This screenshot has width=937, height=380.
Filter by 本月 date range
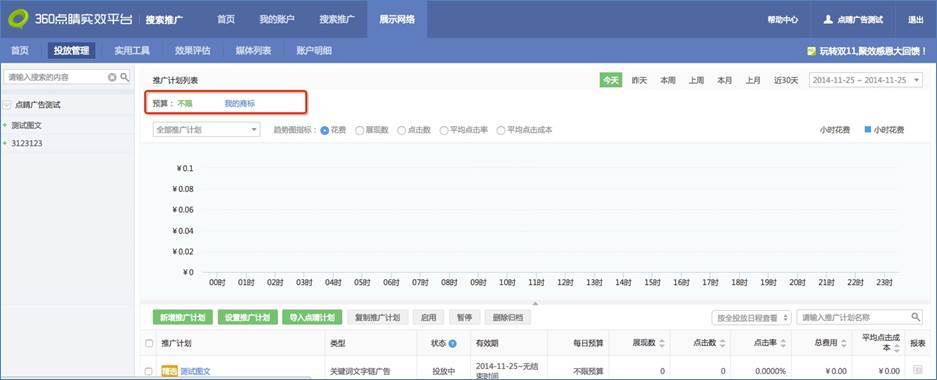(725, 80)
